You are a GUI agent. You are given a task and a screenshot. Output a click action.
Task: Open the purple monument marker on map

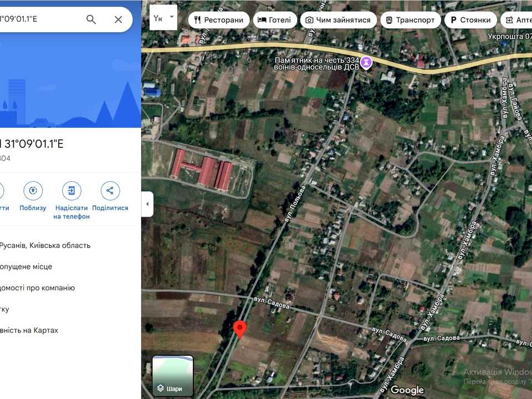click(366, 63)
